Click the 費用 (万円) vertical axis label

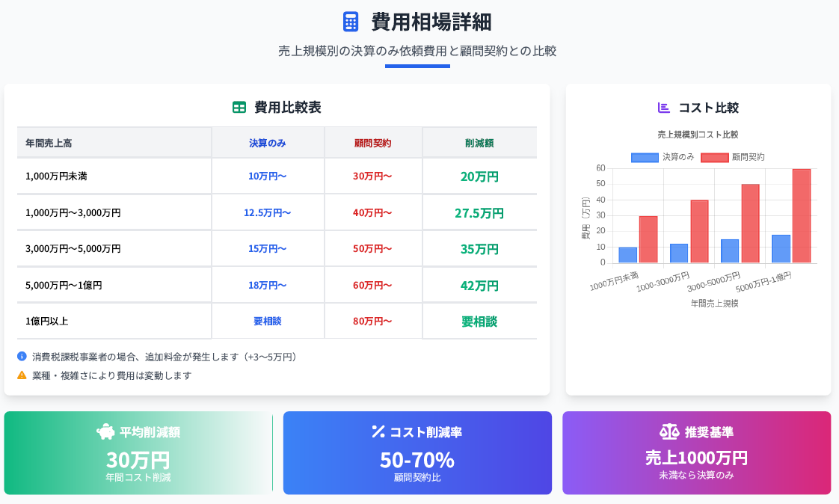pyautogui.click(x=586, y=218)
